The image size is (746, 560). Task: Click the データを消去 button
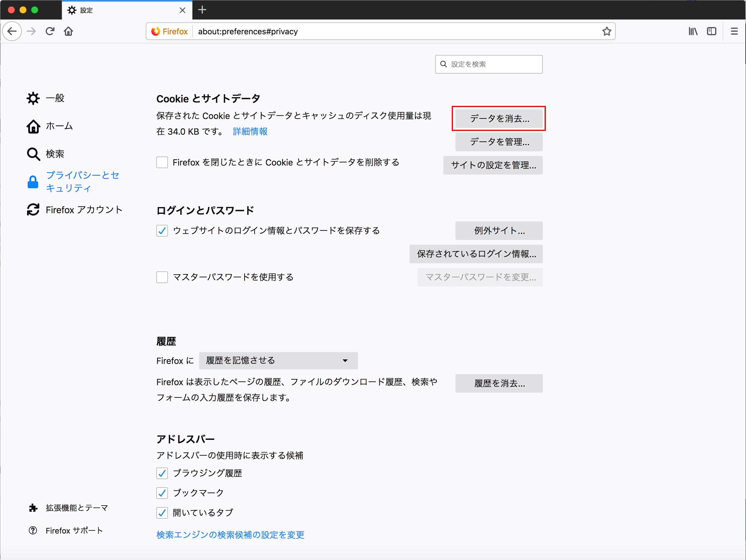(x=499, y=119)
